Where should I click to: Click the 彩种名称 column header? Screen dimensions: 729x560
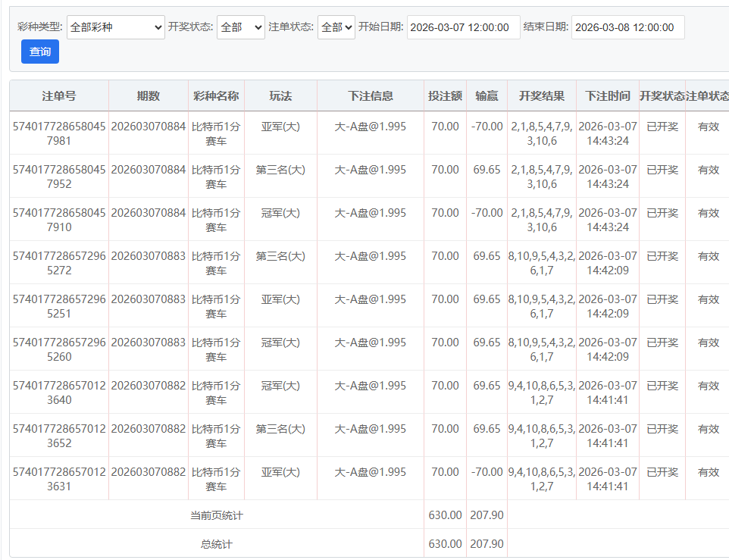click(216, 96)
